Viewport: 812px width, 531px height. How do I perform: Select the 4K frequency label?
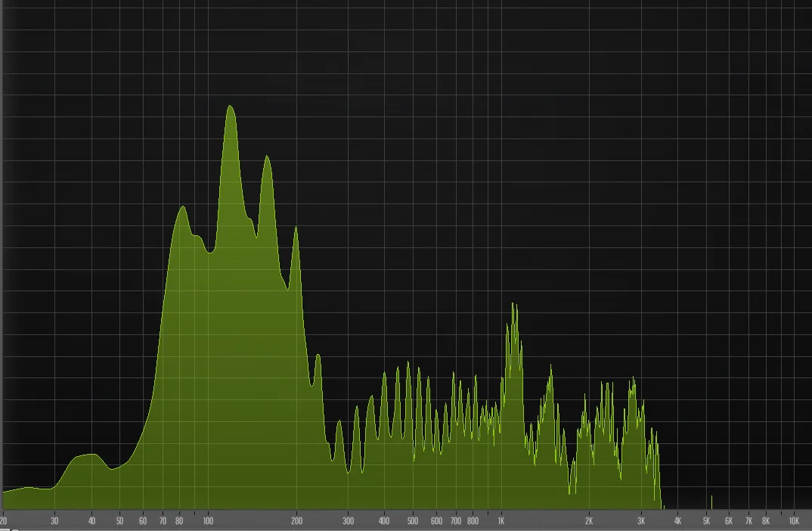677,521
